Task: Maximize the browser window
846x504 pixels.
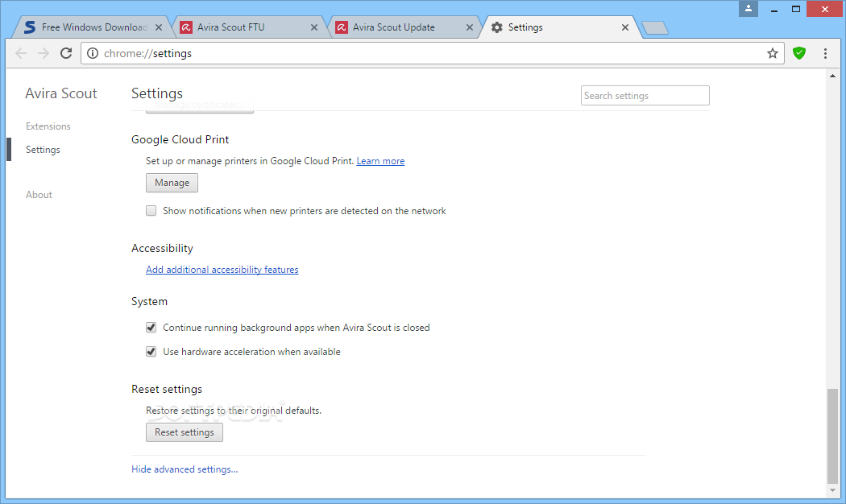Action: click(x=796, y=9)
